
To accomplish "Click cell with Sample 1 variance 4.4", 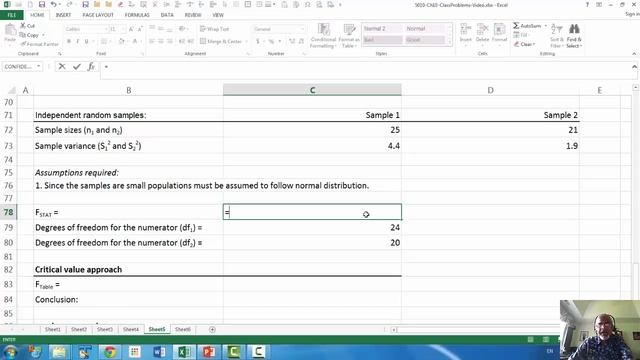I will click(312, 146).
